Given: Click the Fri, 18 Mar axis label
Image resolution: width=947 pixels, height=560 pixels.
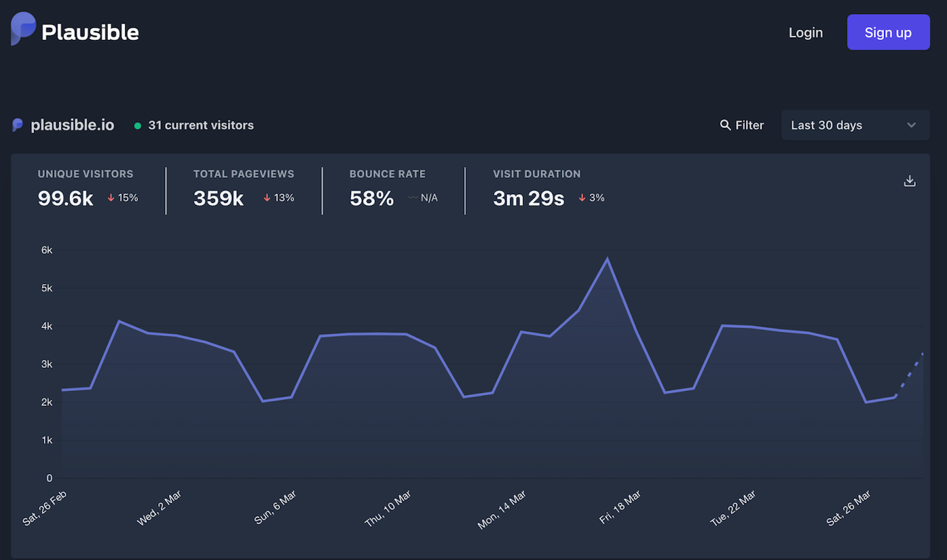Looking at the screenshot, I should pyautogui.click(x=620, y=508).
